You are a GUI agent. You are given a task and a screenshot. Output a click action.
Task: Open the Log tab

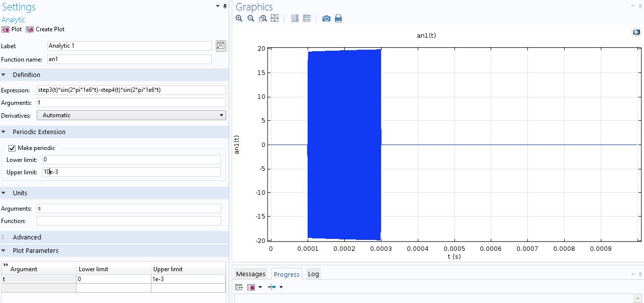[314, 274]
